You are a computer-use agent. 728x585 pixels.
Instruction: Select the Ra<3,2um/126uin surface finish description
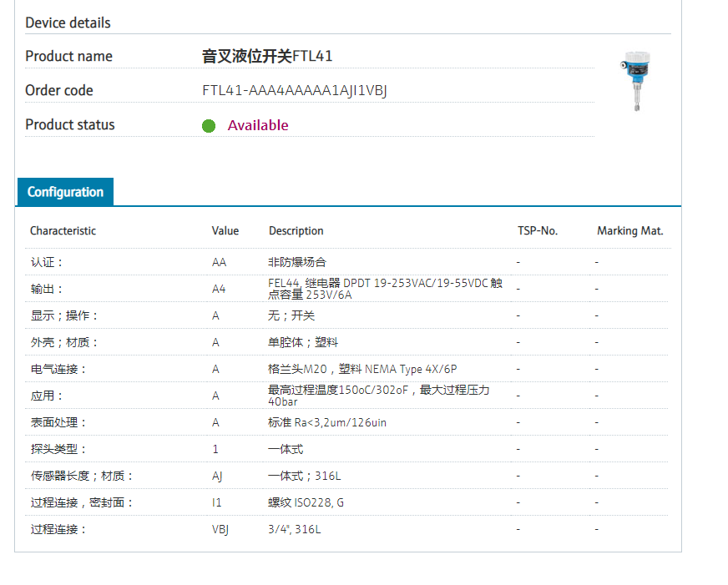click(327, 422)
